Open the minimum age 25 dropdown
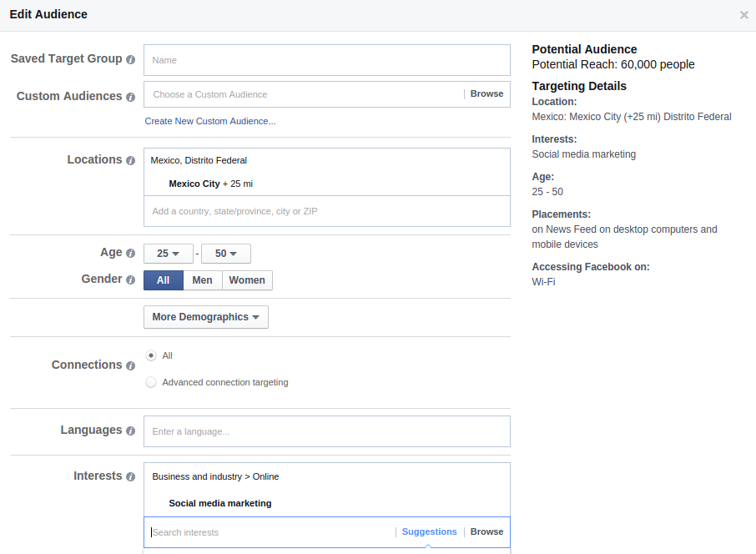This screenshot has height=554, width=756. [169, 254]
